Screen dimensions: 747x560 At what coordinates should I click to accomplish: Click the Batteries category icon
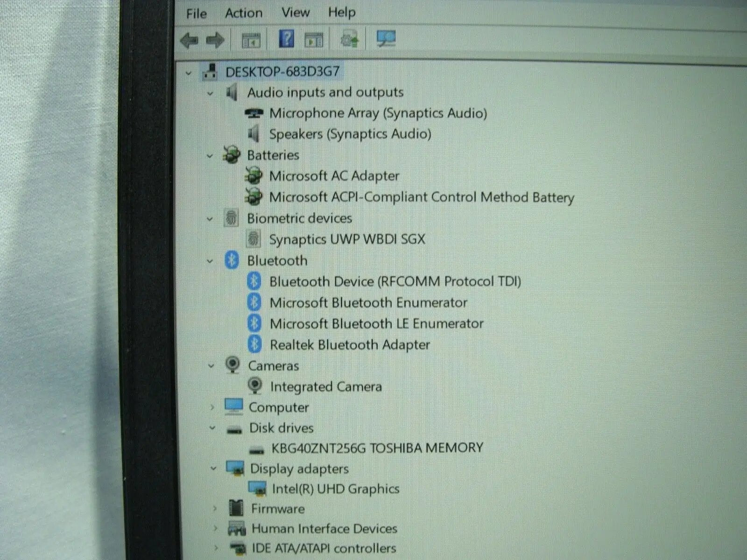point(232,155)
